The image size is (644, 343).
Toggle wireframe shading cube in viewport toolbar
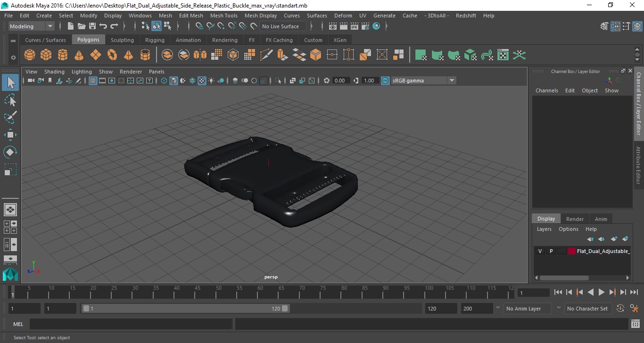[x=164, y=81]
